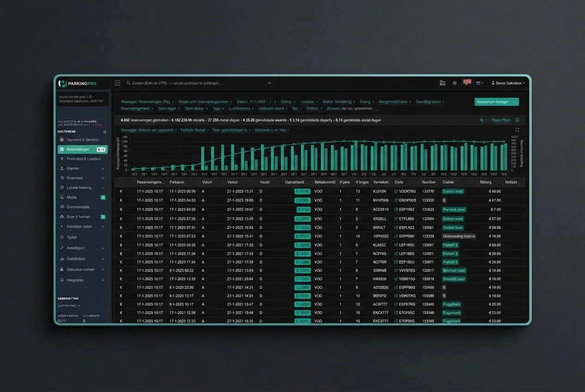Click the Retarg amount € 57.00
This screenshot has height=392, width=585.
tap(495, 219)
